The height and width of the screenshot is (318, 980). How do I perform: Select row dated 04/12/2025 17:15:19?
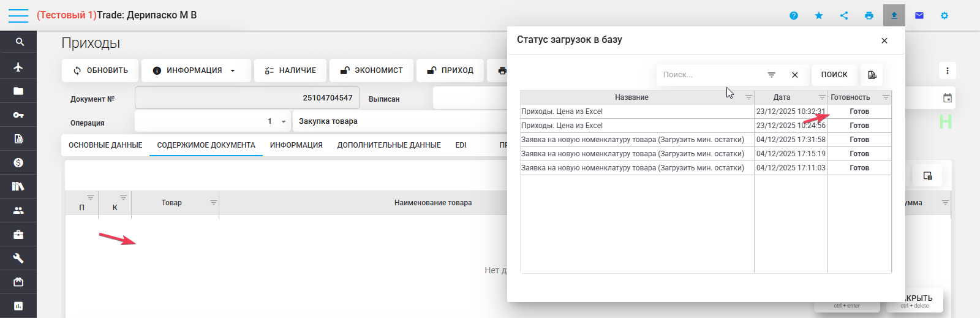coord(706,154)
